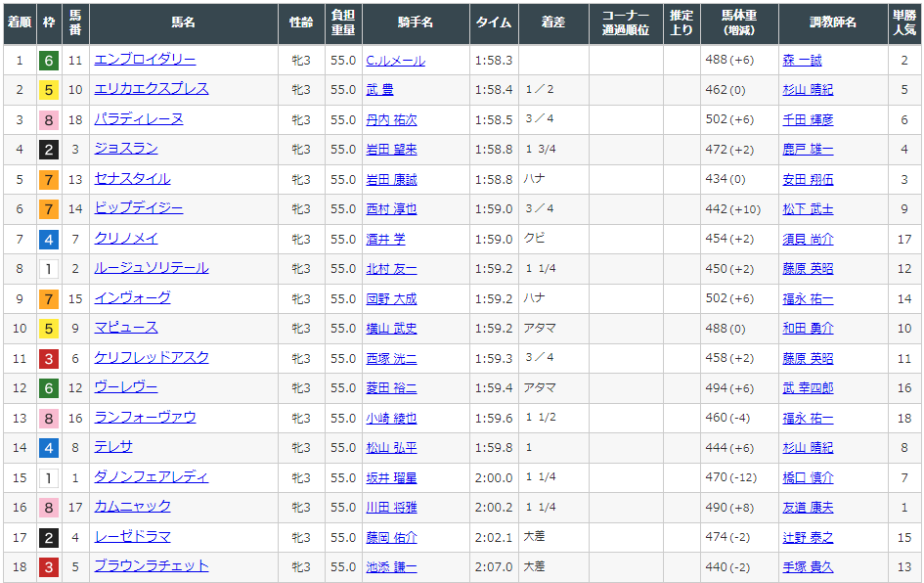Viewport: 924px width, 583px height.
Task: Open jockey profile C.ルメール
Action: tap(395, 61)
